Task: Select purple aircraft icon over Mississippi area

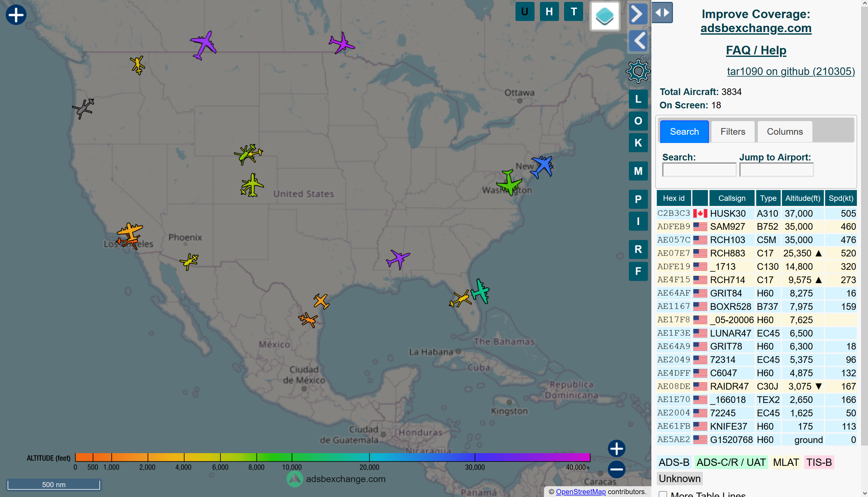Action: pos(398,259)
